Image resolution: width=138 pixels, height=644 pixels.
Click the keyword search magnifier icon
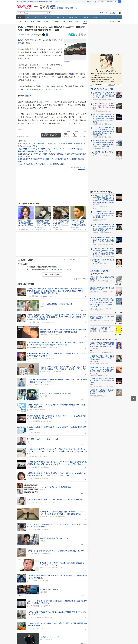(x=49, y=13)
